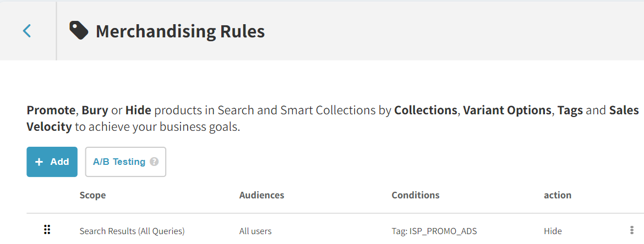Click the Audiences column header

pos(261,195)
